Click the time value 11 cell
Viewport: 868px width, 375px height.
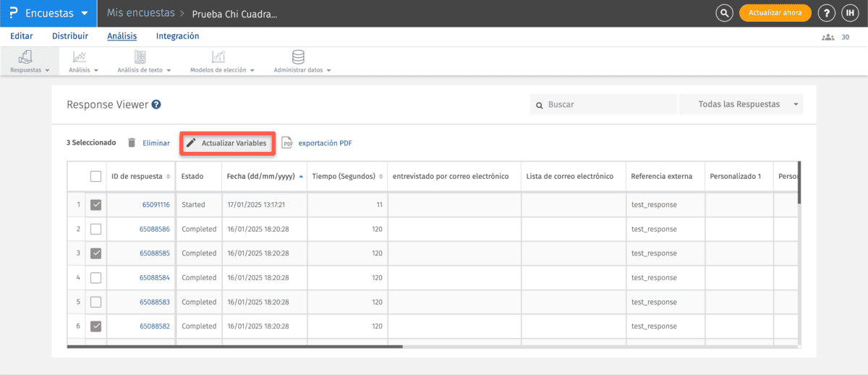[x=347, y=205]
